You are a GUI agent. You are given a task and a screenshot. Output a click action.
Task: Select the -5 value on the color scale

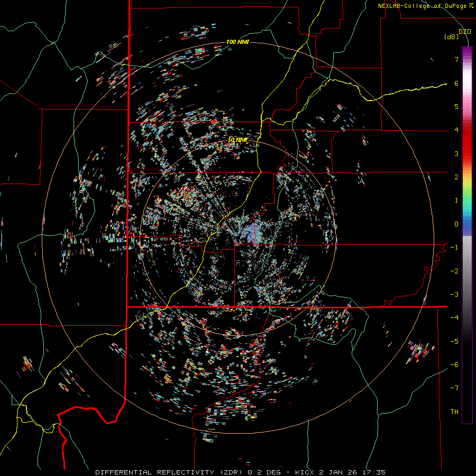[454, 342]
